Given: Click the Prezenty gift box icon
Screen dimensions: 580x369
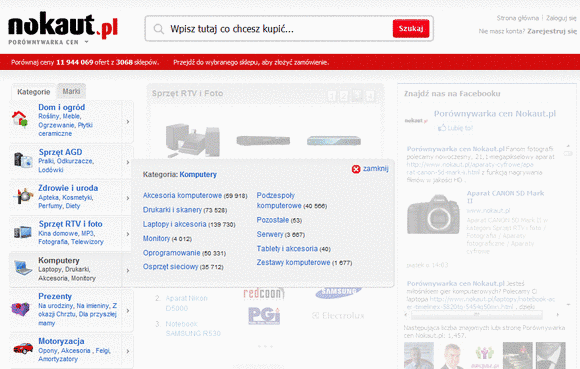Looking at the screenshot, I should 21,308.
